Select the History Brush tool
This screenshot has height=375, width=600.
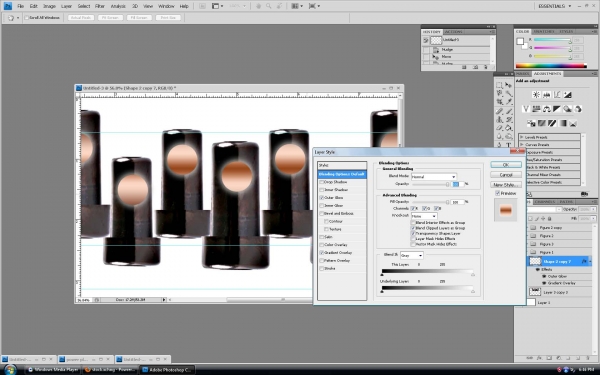(509, 119)
